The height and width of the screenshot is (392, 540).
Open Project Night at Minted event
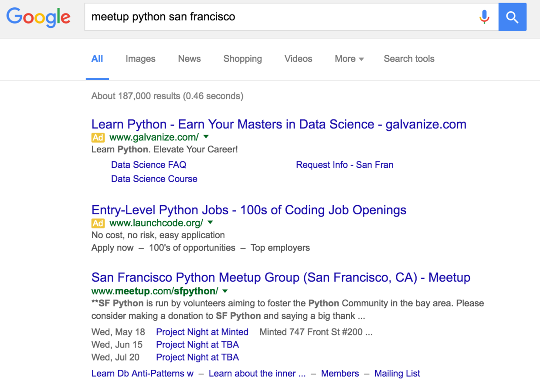click(x=202, y=332)
